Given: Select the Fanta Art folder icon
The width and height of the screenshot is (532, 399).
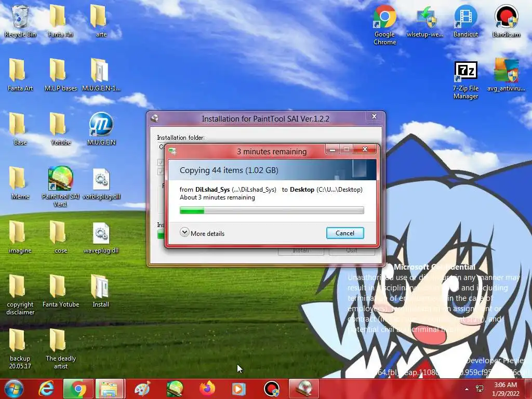Looking at the screenshot, I should pyautogui.click(x=20, y=75).
